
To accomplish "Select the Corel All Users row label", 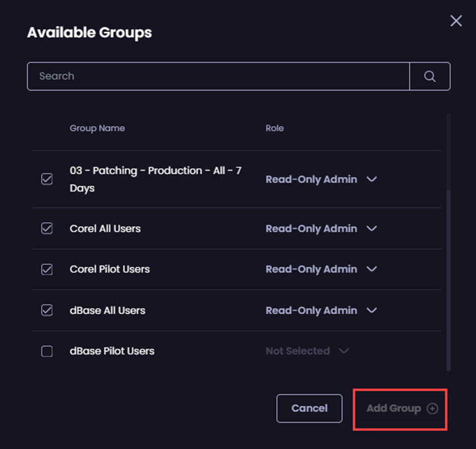I will coord(105,228).
